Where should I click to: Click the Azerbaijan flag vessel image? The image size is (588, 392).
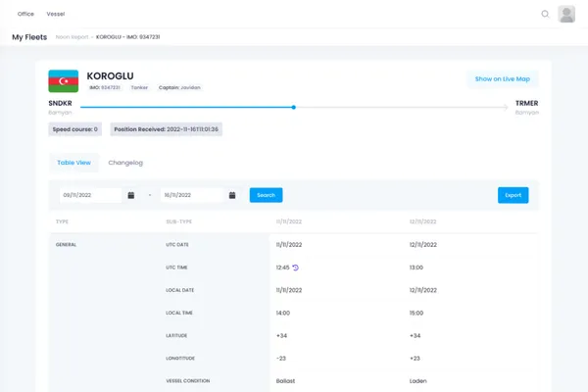click(x=63, y=80)
